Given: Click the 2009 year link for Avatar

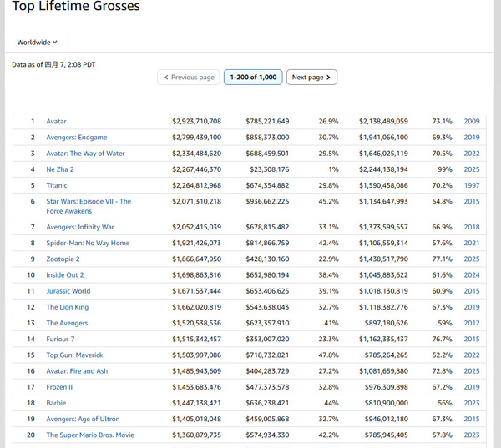Looking at the screenshot, I should coord(472,122).
